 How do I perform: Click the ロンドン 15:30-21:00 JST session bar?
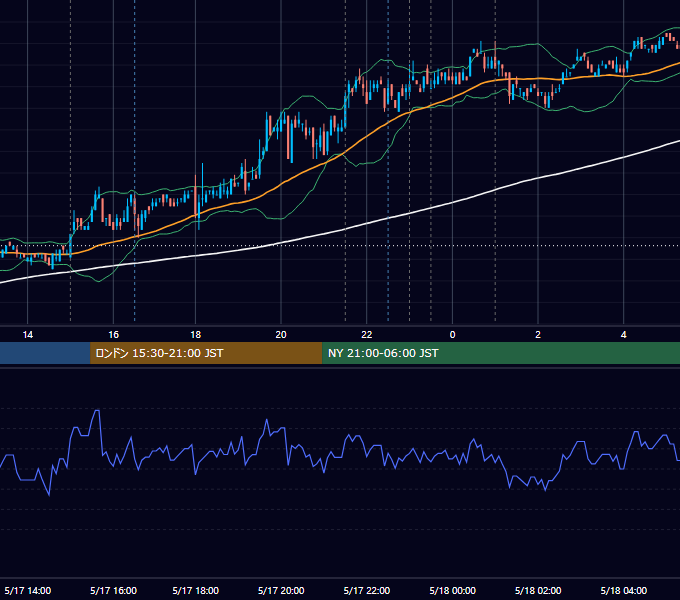206,353
